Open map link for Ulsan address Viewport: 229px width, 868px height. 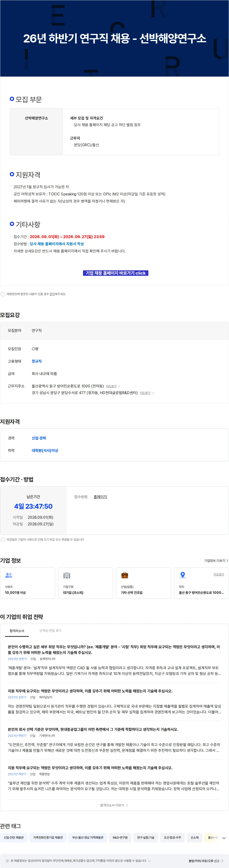point(113,386)
